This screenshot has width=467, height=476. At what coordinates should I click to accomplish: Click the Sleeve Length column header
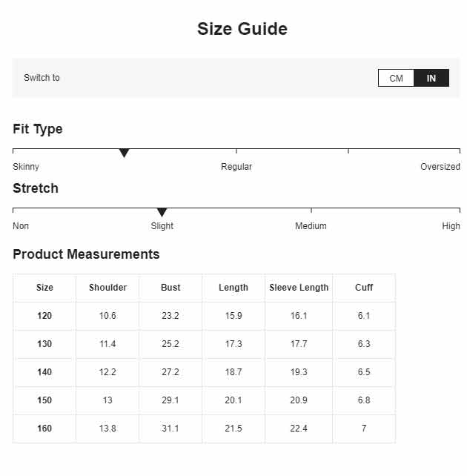tap(299, 287)
